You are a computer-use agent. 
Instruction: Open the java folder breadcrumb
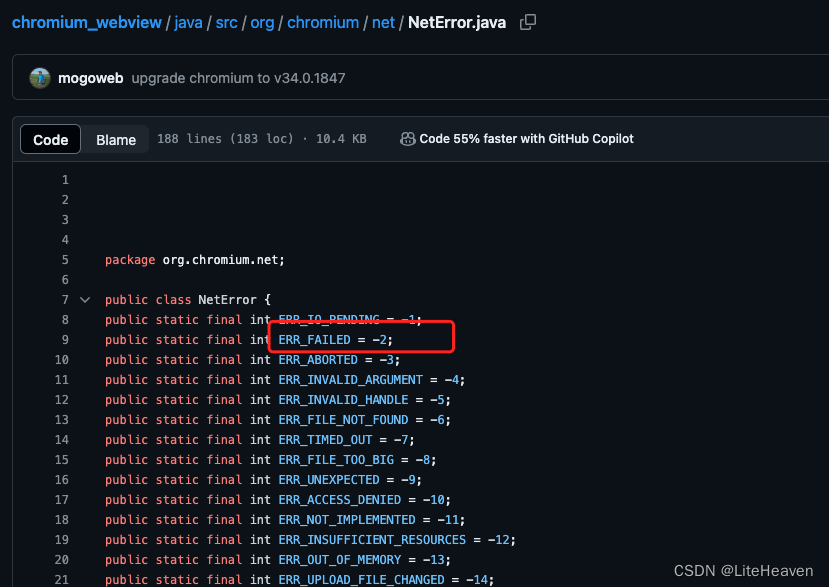tap(188, 22)
